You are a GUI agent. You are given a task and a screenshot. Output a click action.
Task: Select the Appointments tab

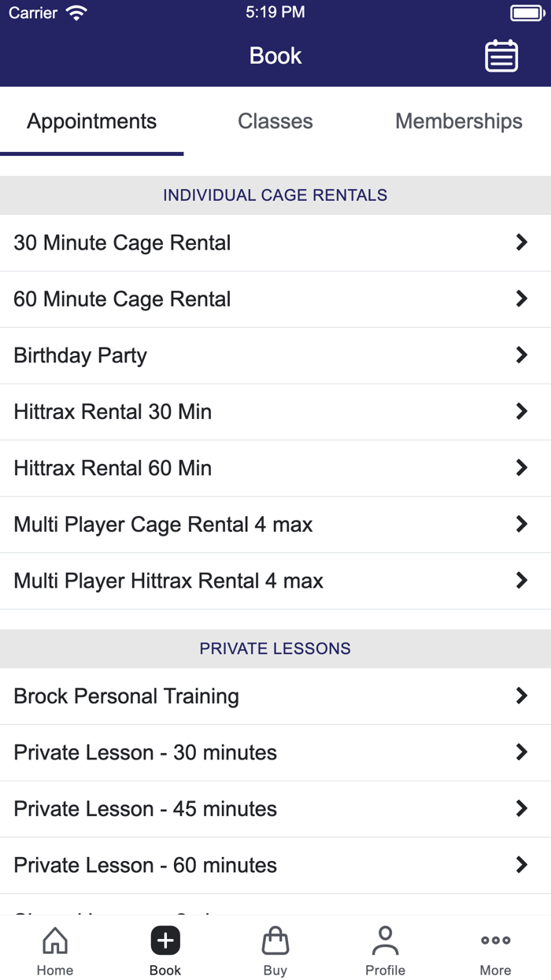pyautogui.click(x=91, y=121)
